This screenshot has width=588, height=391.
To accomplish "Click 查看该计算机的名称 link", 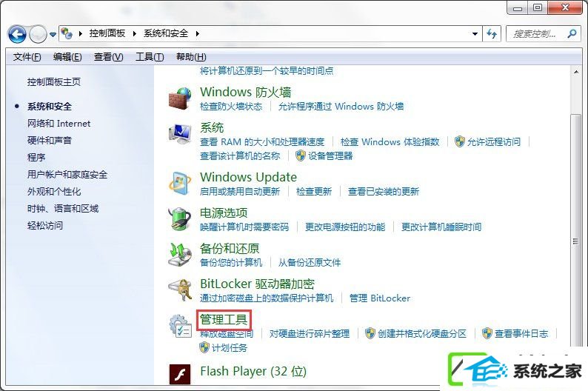I will pyautogui.click(x=240, y=156).
